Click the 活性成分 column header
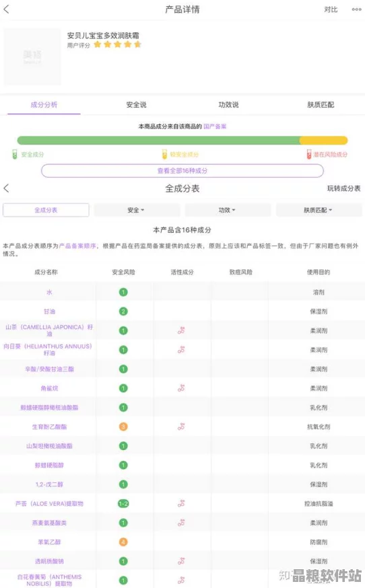The width and height of the screenshot is (365, 588). [182, 272]
